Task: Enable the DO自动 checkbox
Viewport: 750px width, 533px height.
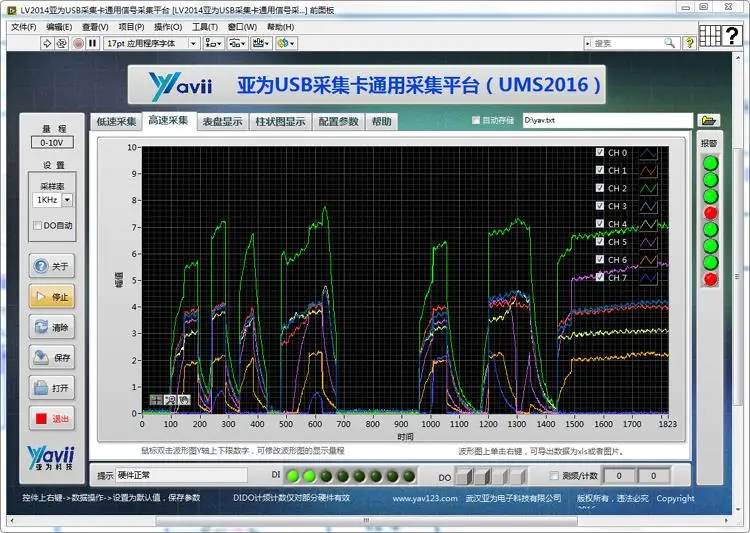Action: coord(38,225)
